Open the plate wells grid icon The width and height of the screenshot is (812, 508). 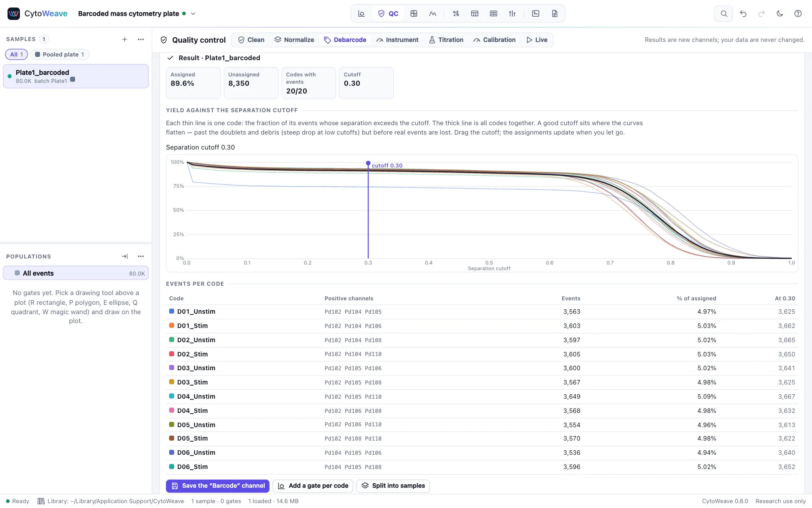click(x=493, y=13)
